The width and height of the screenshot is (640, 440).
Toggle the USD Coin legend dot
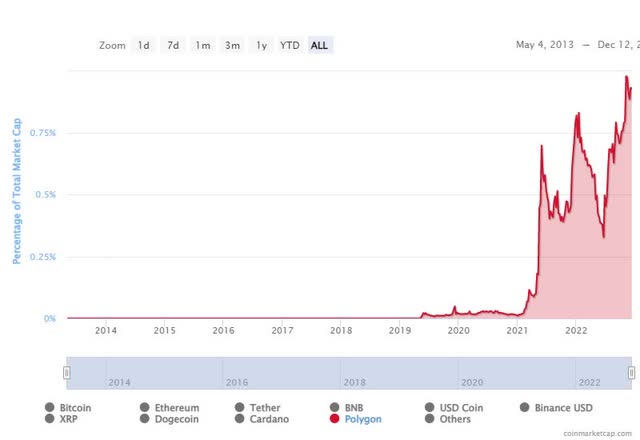(x=429, y=407)
